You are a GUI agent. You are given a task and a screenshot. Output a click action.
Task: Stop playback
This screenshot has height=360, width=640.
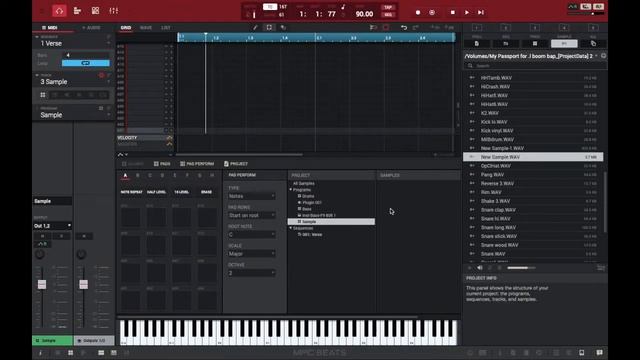coord(453,13)
